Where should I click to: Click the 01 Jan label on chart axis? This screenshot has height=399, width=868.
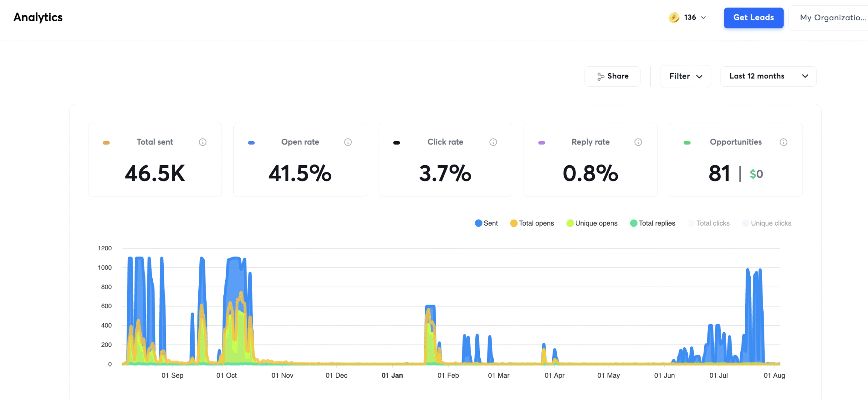(392, 375)
